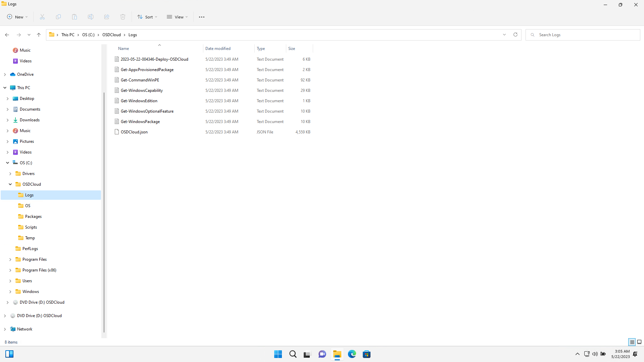
Task: Open the New item menu
Action: coord(17,17)
